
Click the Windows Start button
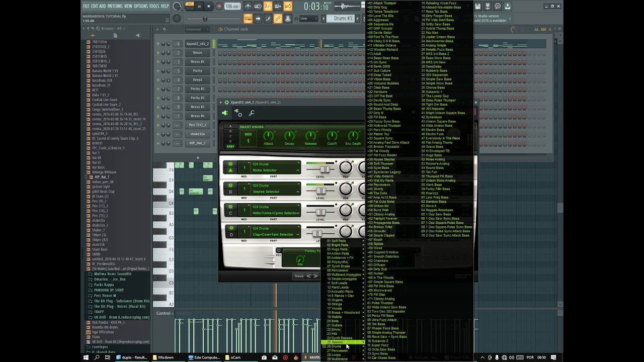86,357
